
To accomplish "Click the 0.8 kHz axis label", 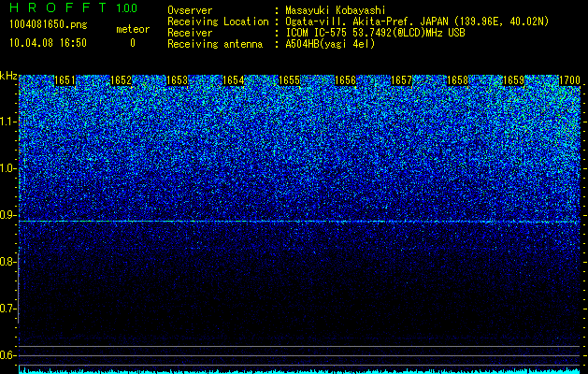I will (8, 262).
